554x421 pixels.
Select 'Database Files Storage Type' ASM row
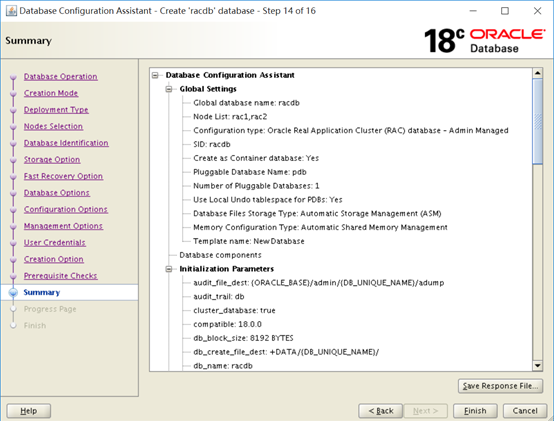click(317, 213)
